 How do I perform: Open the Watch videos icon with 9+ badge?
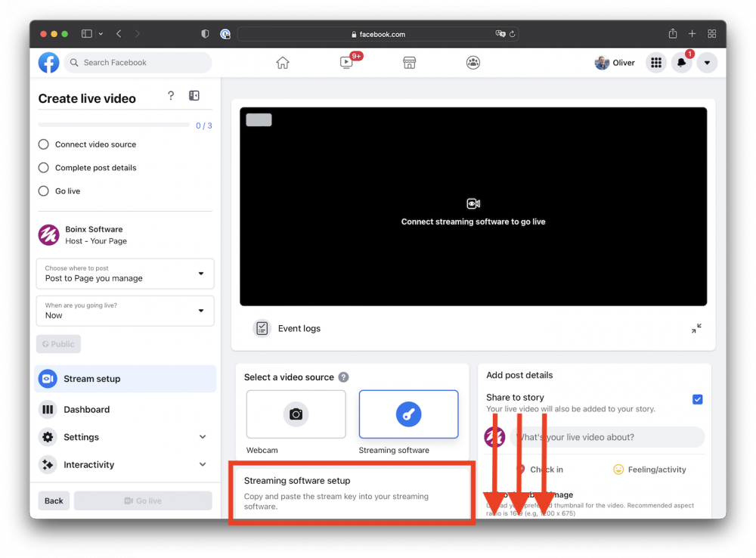coord(346,63)
